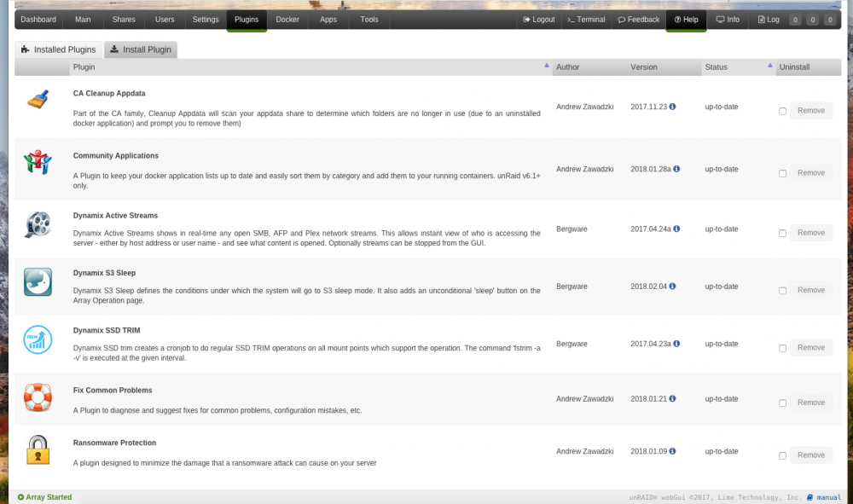Open version info icon next to 2018.01.09

[672, 451]
